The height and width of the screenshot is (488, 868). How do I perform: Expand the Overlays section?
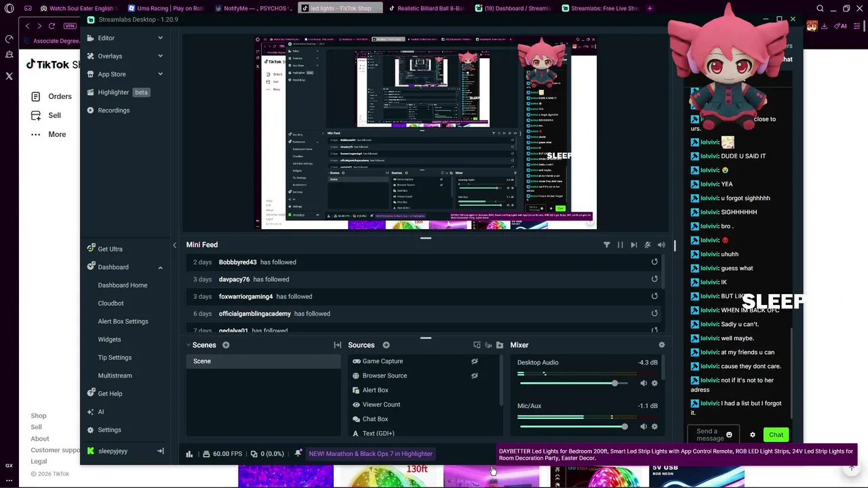coord(161,56)
